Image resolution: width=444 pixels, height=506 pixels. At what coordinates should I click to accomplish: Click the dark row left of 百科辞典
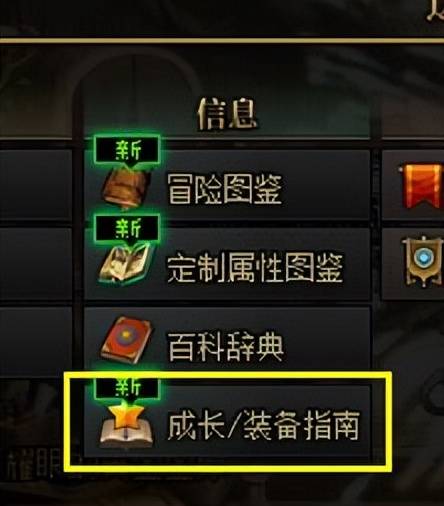[x=36, y=342]
